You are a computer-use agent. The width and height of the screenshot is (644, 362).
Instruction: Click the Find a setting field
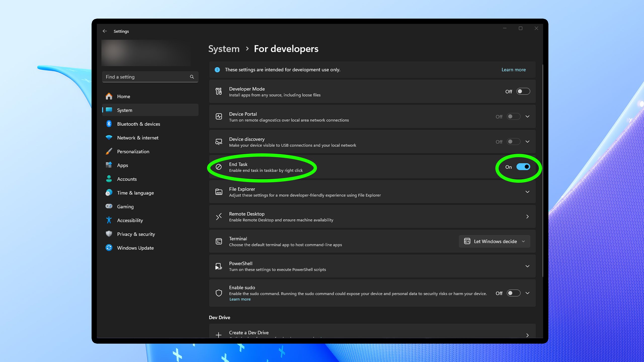coord(146,77)
